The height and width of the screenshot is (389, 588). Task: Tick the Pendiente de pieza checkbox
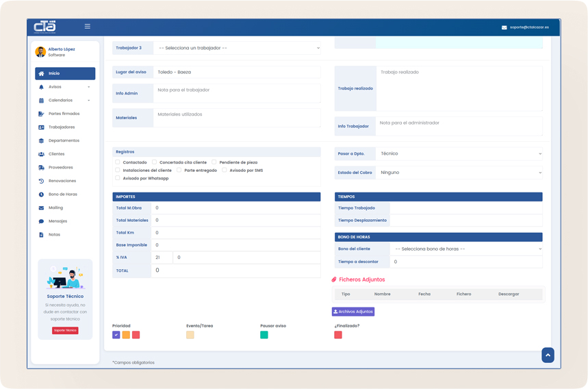point(214,162)
